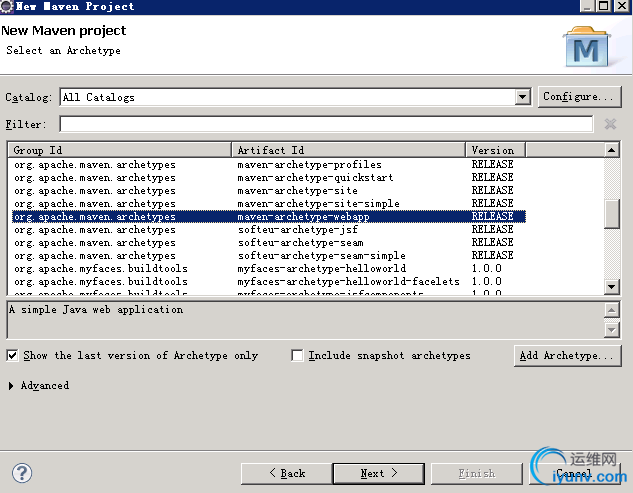
Task: Click the Maven M wizard icon
Action: 587,47
